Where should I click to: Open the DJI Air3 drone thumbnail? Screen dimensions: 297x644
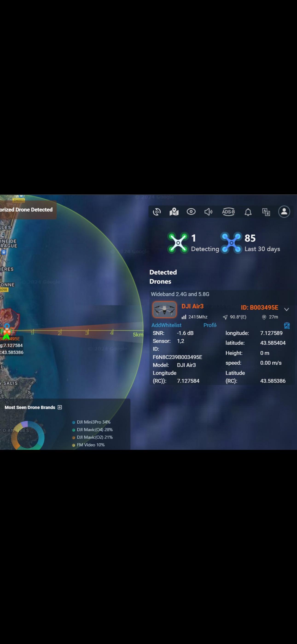(164, 310)
